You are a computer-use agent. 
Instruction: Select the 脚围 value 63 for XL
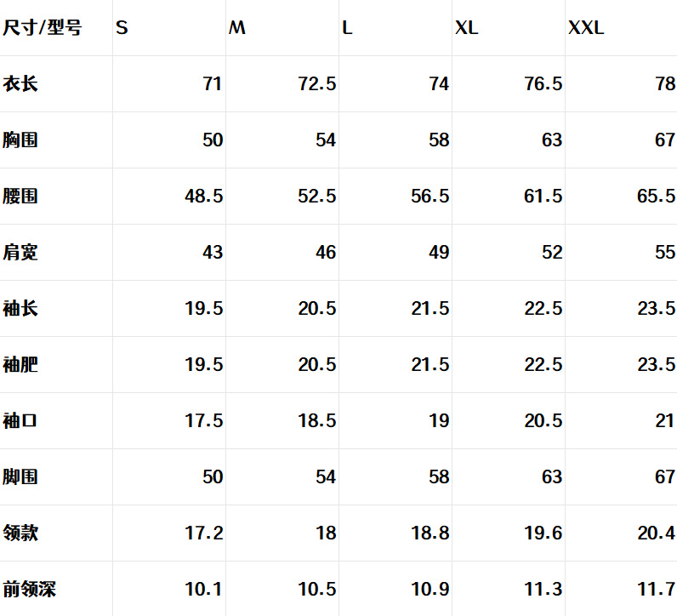[552, 477]
